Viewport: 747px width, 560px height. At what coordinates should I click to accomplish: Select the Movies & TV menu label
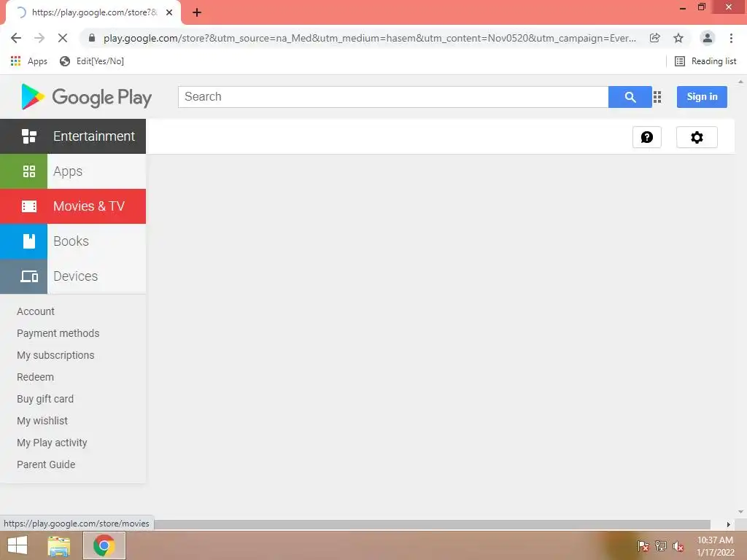pyautogui.click(x=88, y=206)
